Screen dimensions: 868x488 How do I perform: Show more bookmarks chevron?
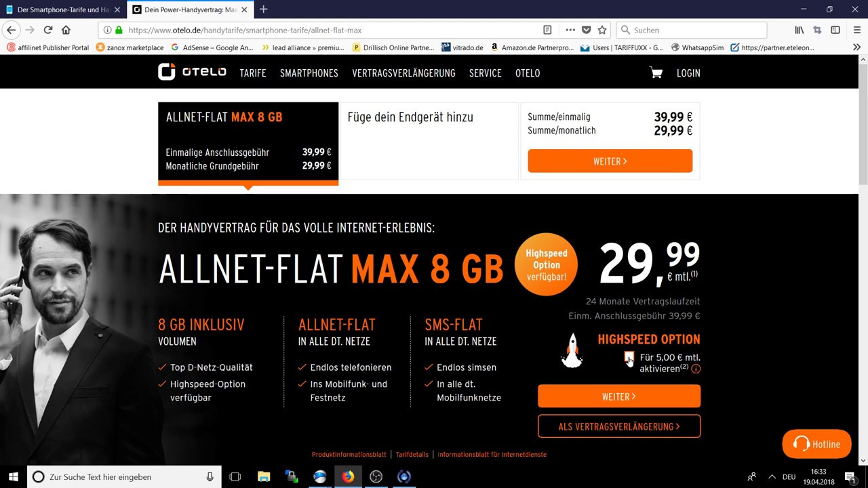[x=856, y=47]
